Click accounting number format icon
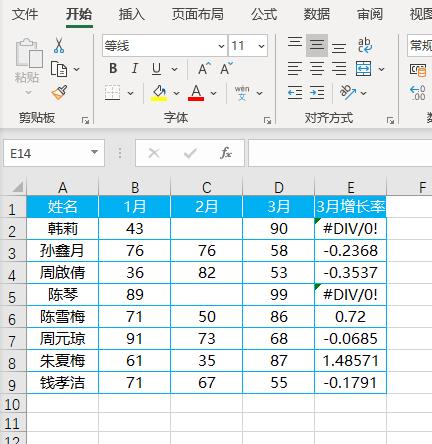The image size is (432, 444). coord(418,70)
